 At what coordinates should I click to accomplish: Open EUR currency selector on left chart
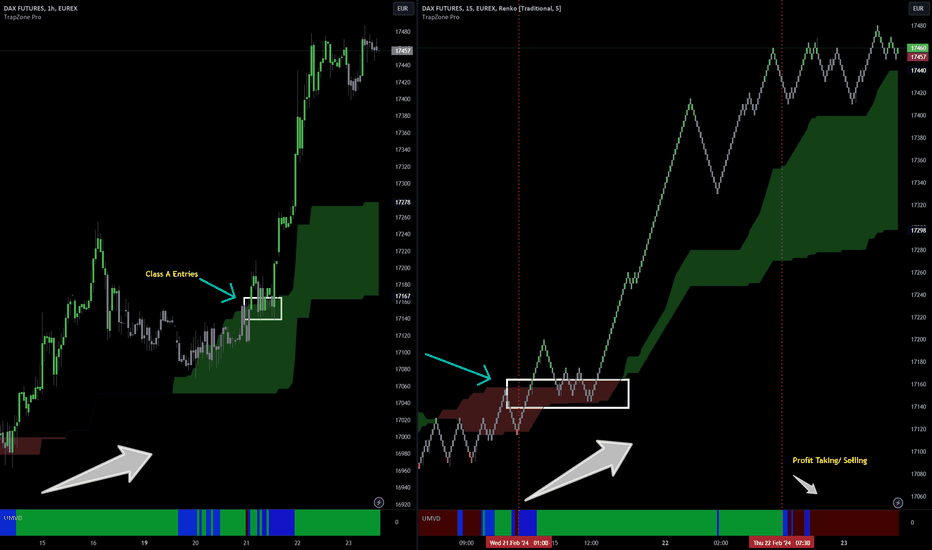click(x=402, y=8)
